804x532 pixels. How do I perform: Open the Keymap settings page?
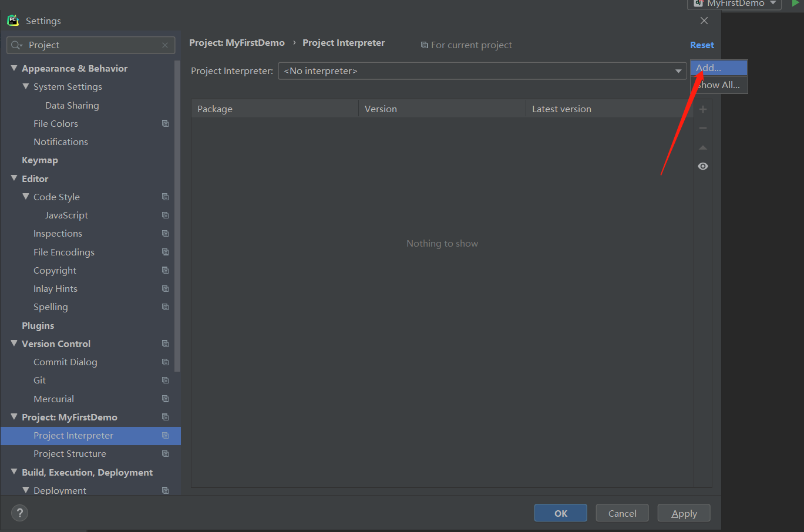click(40, 160)
